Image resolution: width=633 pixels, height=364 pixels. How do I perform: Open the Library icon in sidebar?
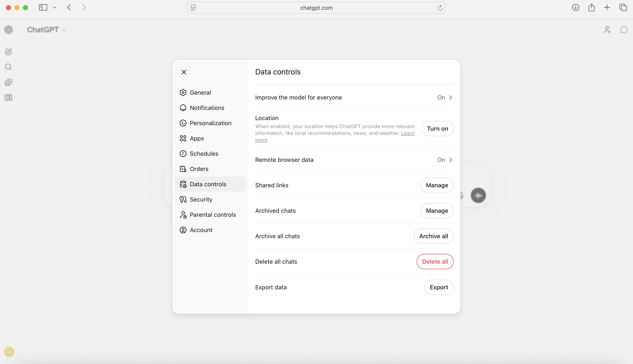click(8, 98)
